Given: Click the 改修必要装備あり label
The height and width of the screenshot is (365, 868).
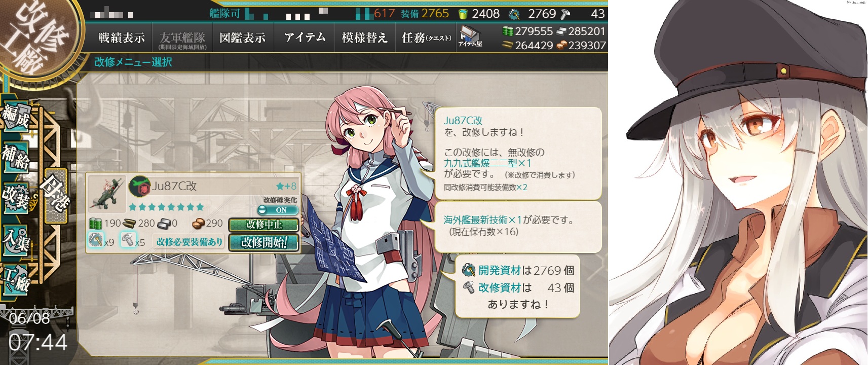Looking at the screenshot, I should coord(190,242).
